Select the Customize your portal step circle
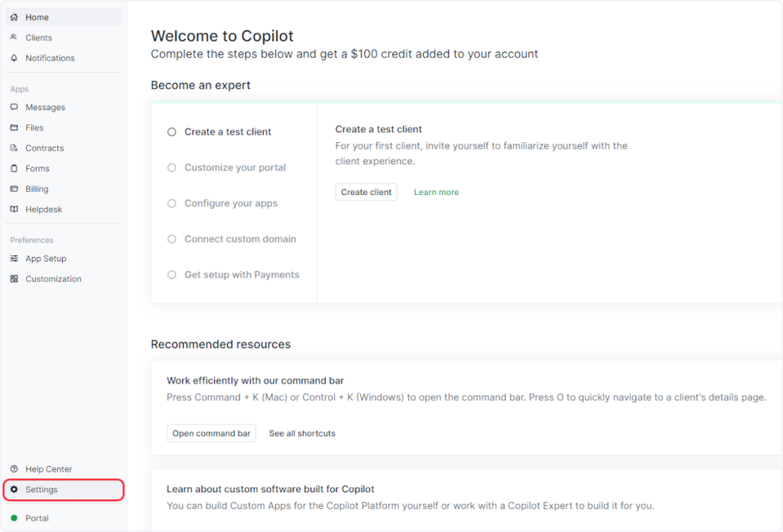 (x=172, y=167)
